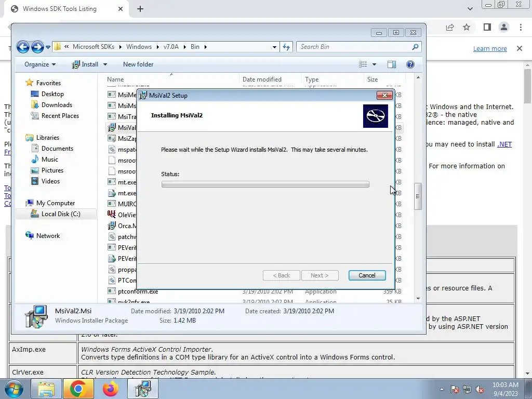Click the file list scrollbar thumb
The image size is (532, 399).
click(x=418, y=196)
